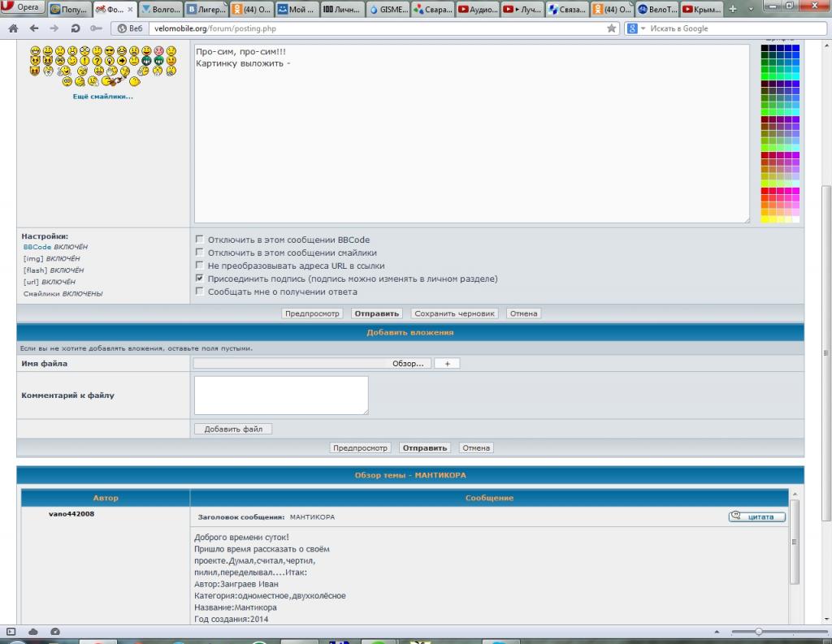Open Opera Link cloud icon in status bar
Viewport: 832px width, 644px height.
pos(32,631)
